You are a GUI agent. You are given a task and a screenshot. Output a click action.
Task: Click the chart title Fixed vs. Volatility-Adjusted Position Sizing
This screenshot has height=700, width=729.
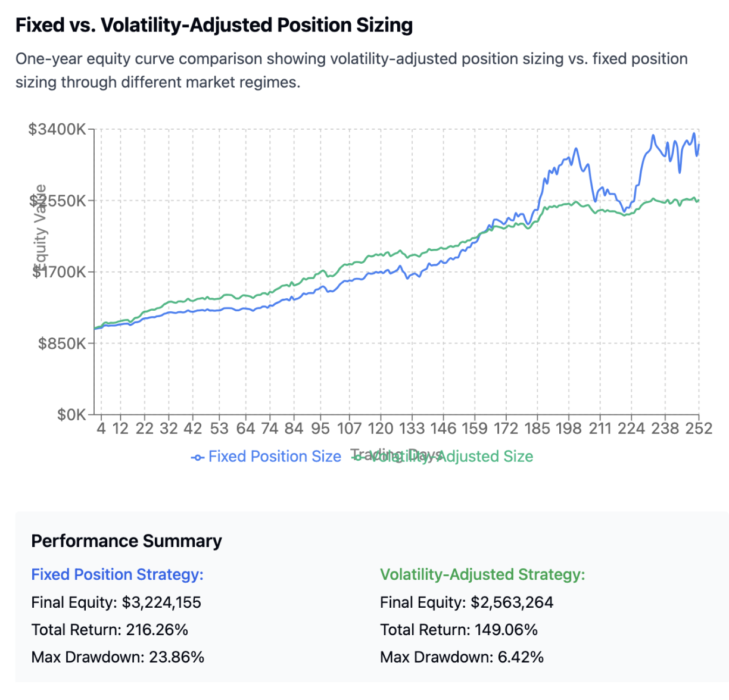214,25
